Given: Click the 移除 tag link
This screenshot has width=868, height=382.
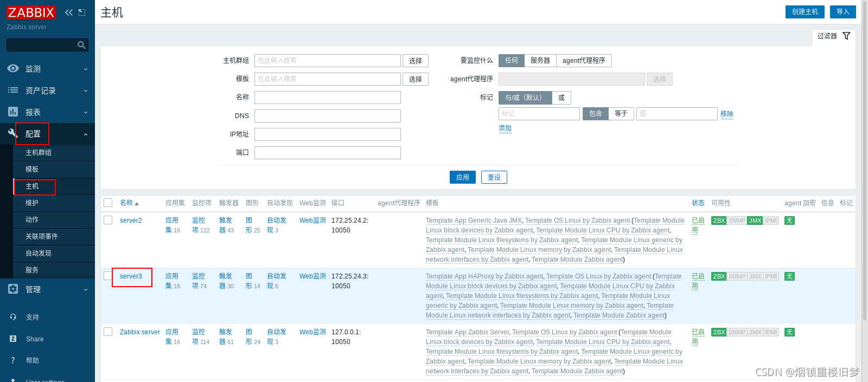Looking at the screenshot, I should [727, 114].
